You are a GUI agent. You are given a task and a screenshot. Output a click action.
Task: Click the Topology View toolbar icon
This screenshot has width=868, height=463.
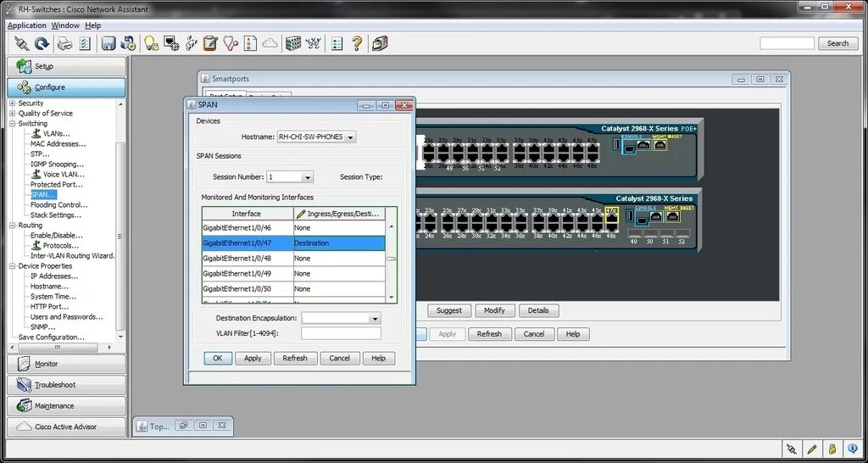[x=314, y=43]
